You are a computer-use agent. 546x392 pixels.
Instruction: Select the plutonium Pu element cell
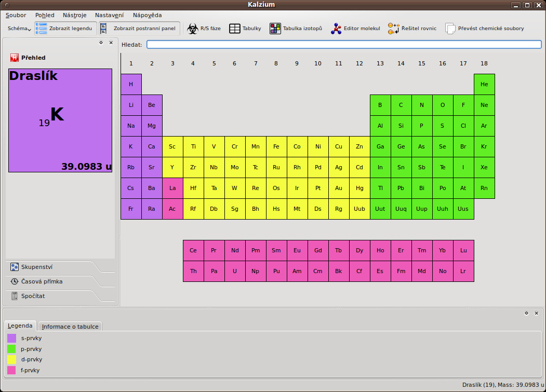pyautogui.click(x=276, y=271)
